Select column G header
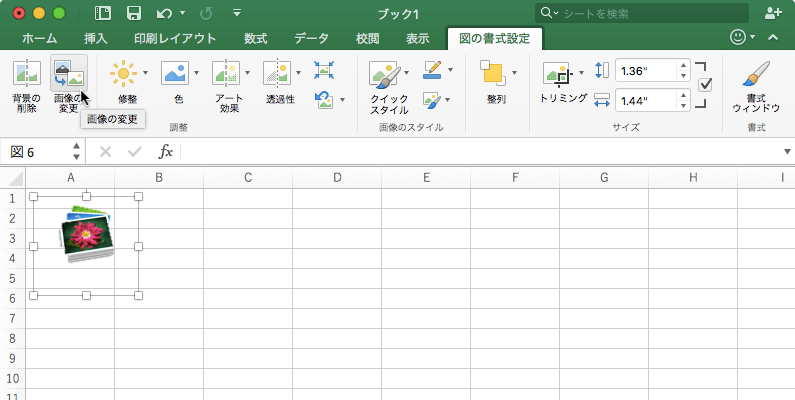Screen dimensions: 795x400 point(604,178)
